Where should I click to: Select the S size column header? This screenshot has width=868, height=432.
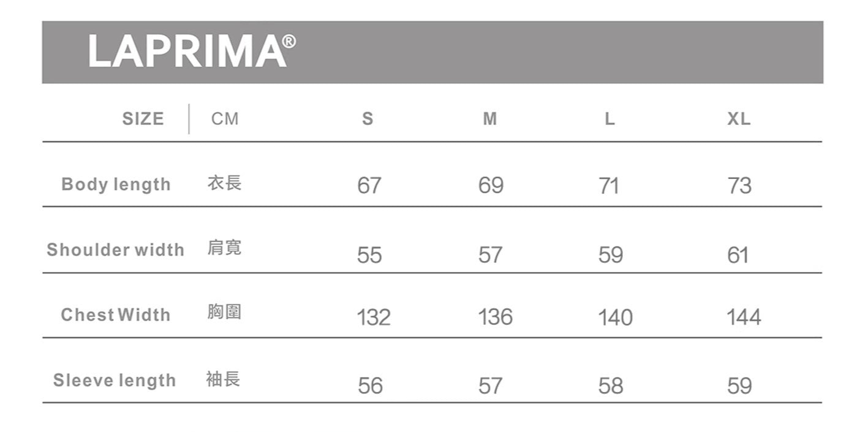(x=368, y=119)
